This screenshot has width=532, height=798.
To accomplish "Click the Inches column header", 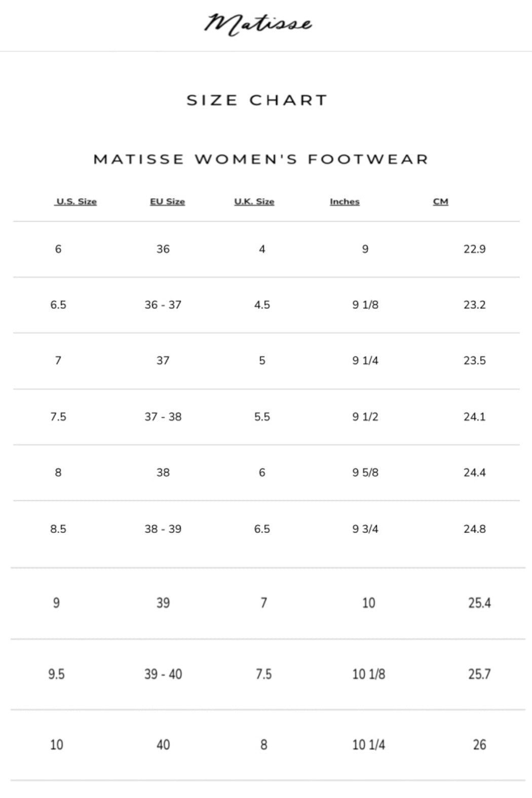I will click(345, 202).
